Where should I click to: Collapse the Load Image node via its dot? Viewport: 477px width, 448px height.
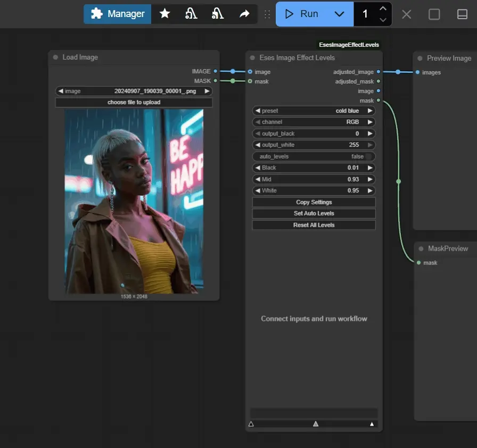click(x=55, y=57)
